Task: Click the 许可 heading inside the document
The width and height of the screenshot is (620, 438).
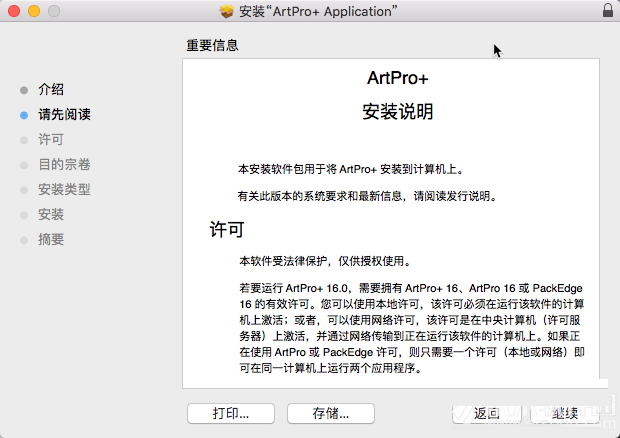Action: pyautogui.click(x=227, y=229)
